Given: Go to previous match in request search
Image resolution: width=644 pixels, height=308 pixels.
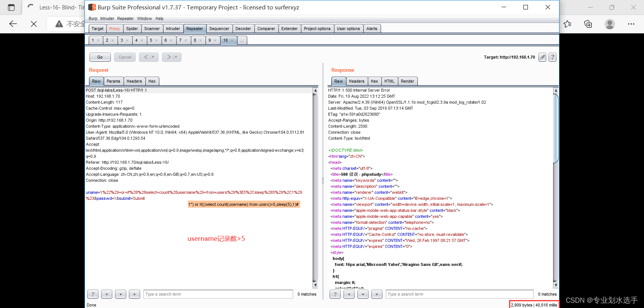Looking at the screenshot, I should 107,294.
